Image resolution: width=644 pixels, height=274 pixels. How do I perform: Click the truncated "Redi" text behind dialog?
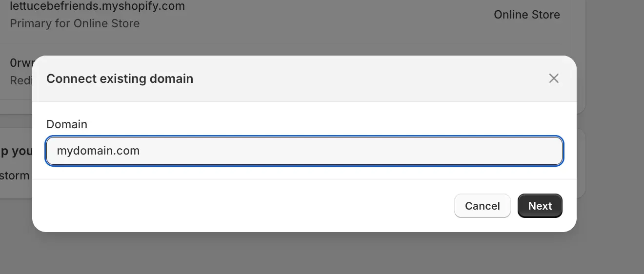[x=20, y=80]
